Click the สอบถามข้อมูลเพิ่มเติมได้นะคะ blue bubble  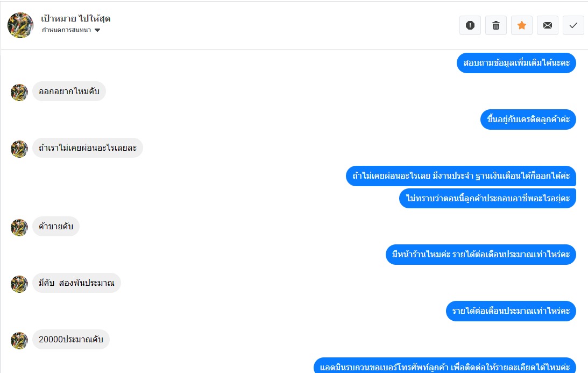click(x=516, y=62)
